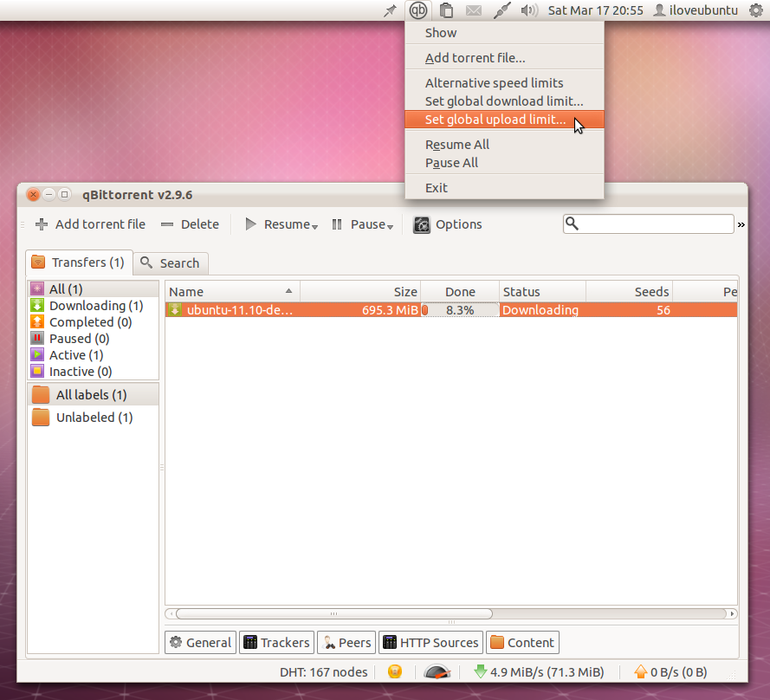Click the Options toolbar icon

(x=421, y=225)
